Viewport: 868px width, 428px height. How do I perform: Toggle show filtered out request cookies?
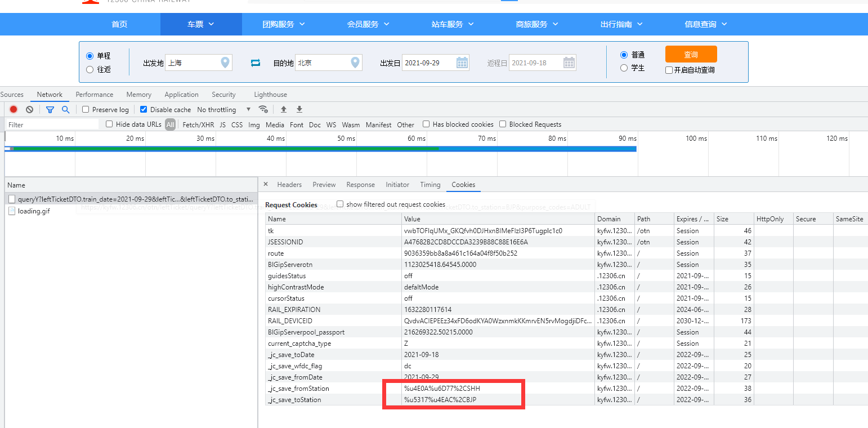[340, 204]
